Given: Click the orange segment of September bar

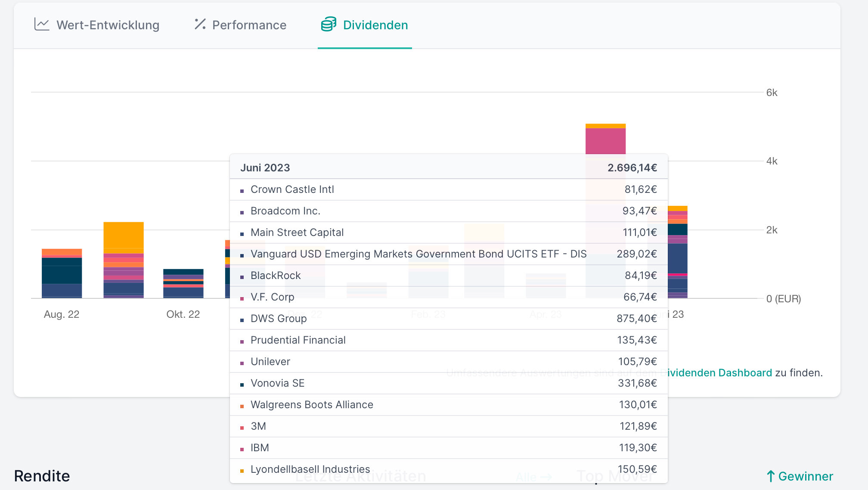Looking at the screenshot, I should (x=123, y=235).
